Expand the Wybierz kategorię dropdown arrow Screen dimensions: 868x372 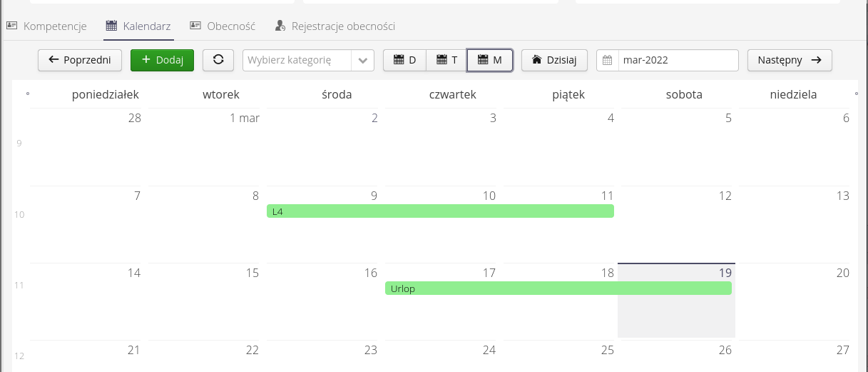363,60
